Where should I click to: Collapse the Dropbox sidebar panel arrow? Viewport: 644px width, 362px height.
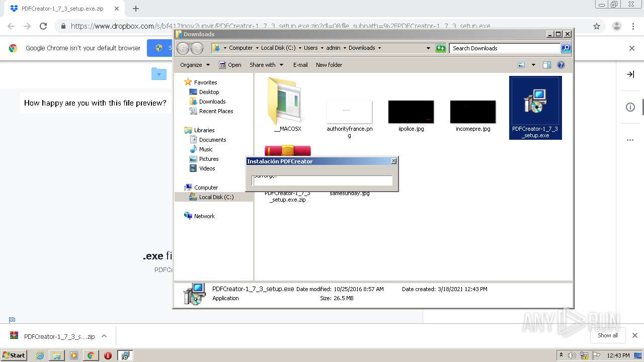[x=630, y=74]
